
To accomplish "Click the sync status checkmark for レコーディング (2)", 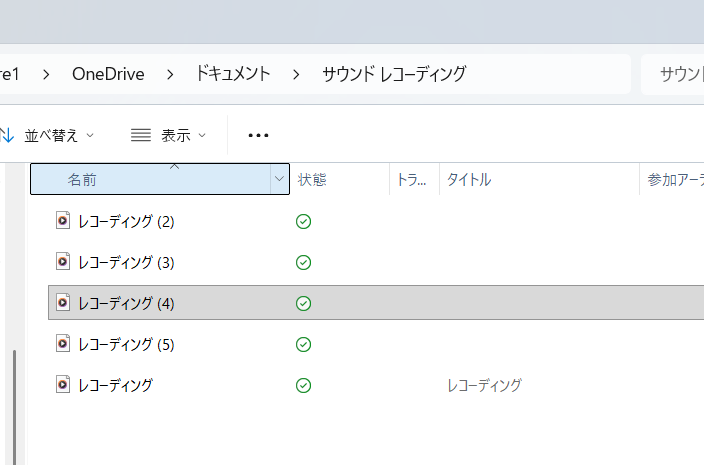I will pos(304,221).
